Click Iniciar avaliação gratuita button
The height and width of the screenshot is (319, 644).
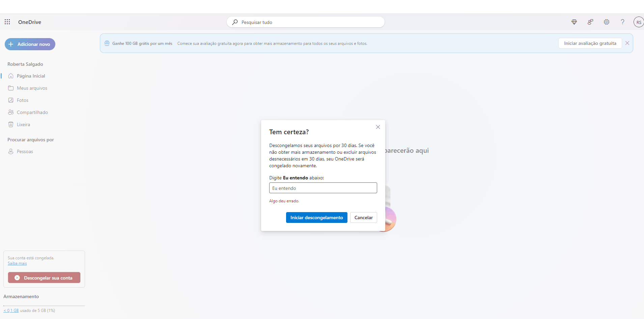(590, 43)
